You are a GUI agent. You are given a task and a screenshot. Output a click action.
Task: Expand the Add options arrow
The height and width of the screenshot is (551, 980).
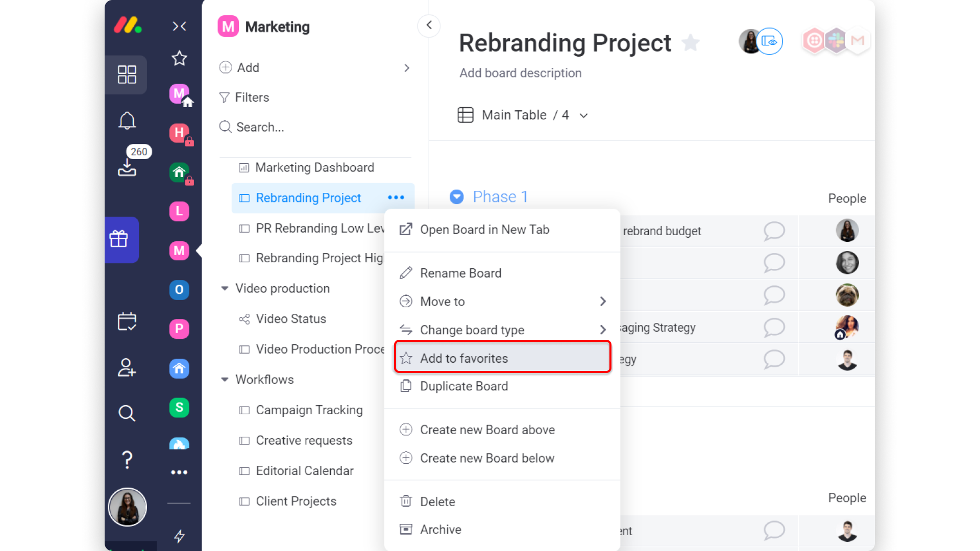coord(406,68)
